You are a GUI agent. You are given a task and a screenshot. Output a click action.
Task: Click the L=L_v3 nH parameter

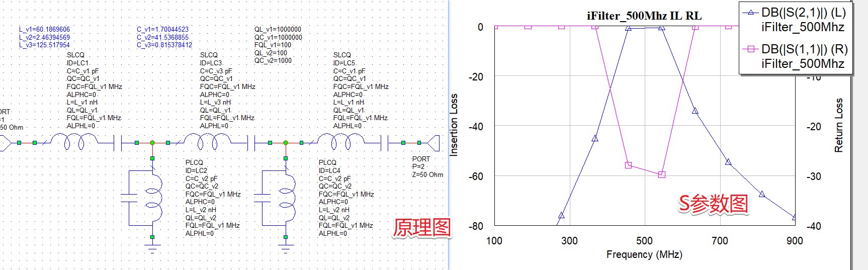[215, 102]
